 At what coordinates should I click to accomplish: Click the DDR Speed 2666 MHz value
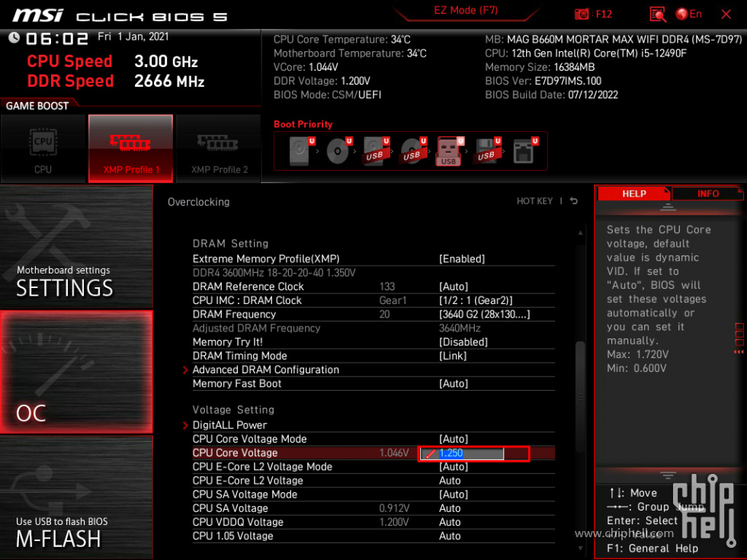169,81
